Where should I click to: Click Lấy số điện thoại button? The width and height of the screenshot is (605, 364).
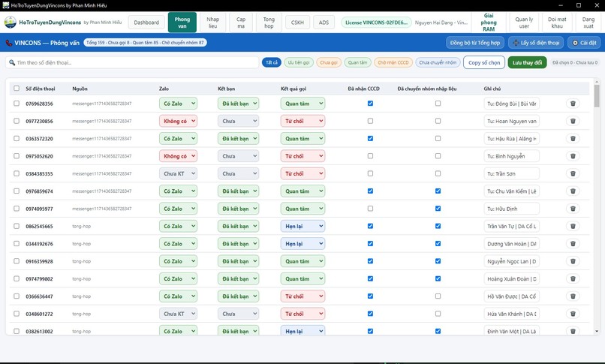point(536,43)
